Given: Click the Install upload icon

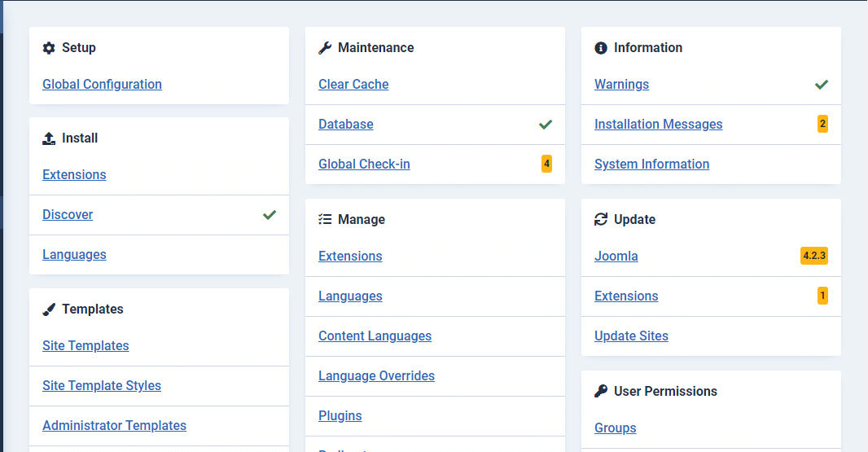Looking at the screenshot, I should click(49, 138).
